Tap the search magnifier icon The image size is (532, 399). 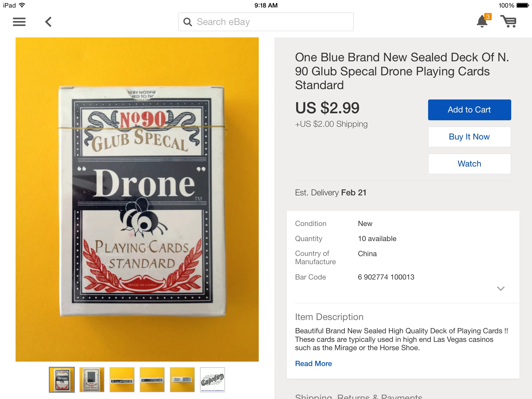point(188,22)
